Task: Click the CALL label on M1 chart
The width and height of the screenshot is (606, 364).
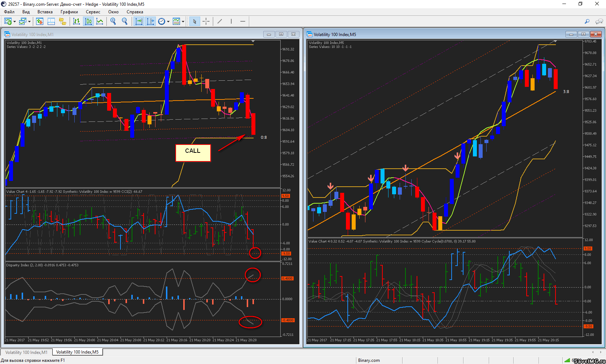Action: click(x=193, y=151)
